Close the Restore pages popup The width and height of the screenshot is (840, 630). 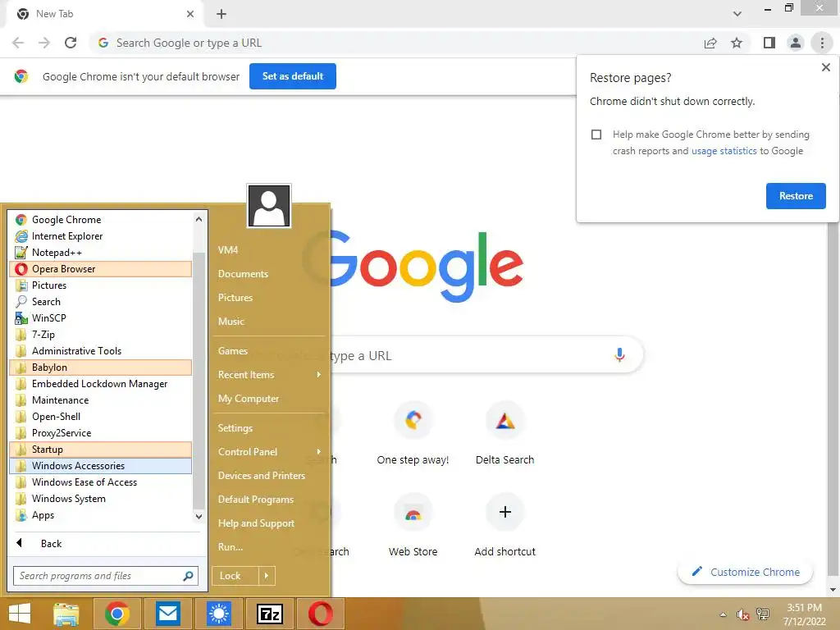tap(825, 67)
